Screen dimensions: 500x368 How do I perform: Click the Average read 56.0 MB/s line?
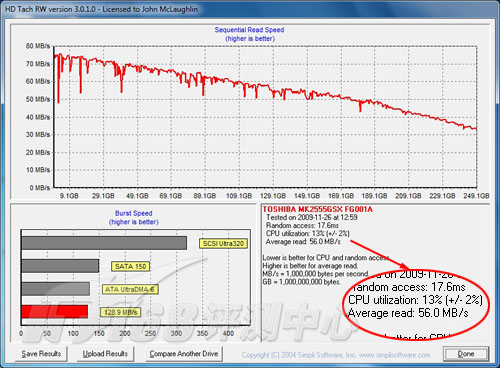pyautogui.click(x=303, y=241)
